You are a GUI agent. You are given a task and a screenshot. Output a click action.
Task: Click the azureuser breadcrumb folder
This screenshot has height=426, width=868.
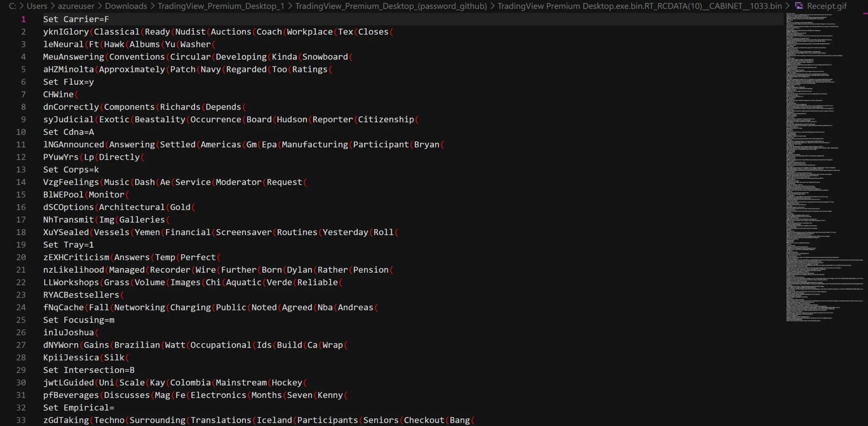pyautogui.click(x=76, y=6)
